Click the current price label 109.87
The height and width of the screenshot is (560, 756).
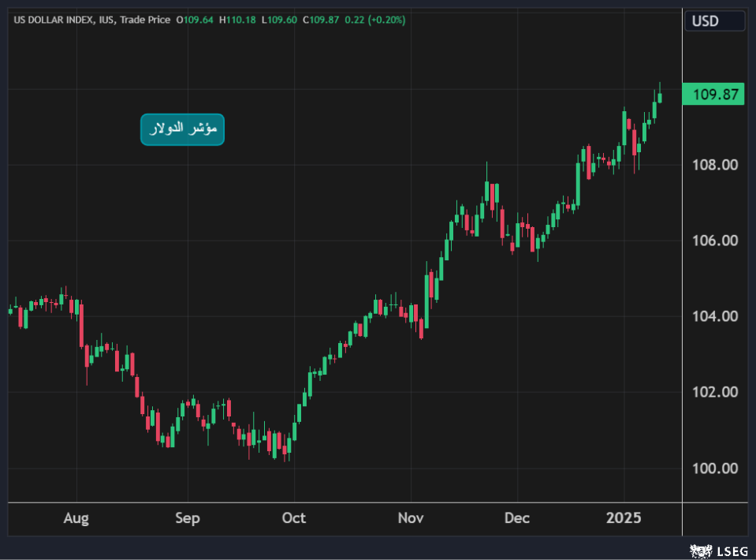coord(714,95)
